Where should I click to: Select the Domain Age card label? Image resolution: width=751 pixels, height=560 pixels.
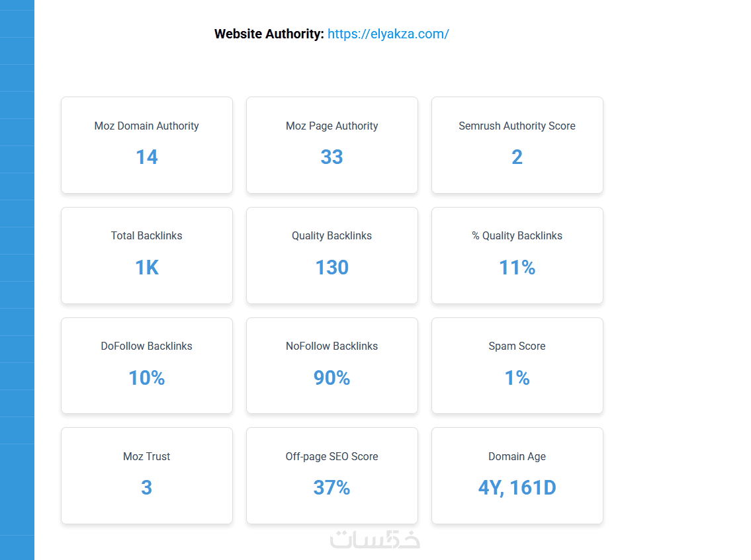(517, 457)
